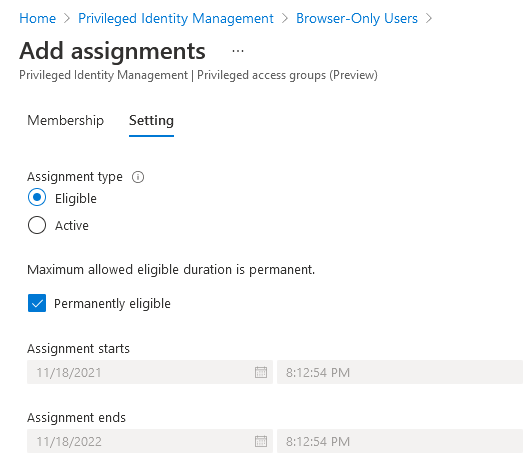Click chevron after Home breadcrumb
The height and width of the screenshot is (463, 531).
(67, 18)
